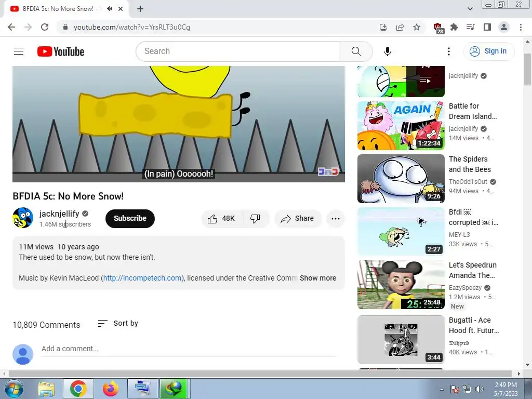Image resolution: width=532 pixels, height=399 pixels.
Task: Reload the current page
Action: tap(45, 27)
